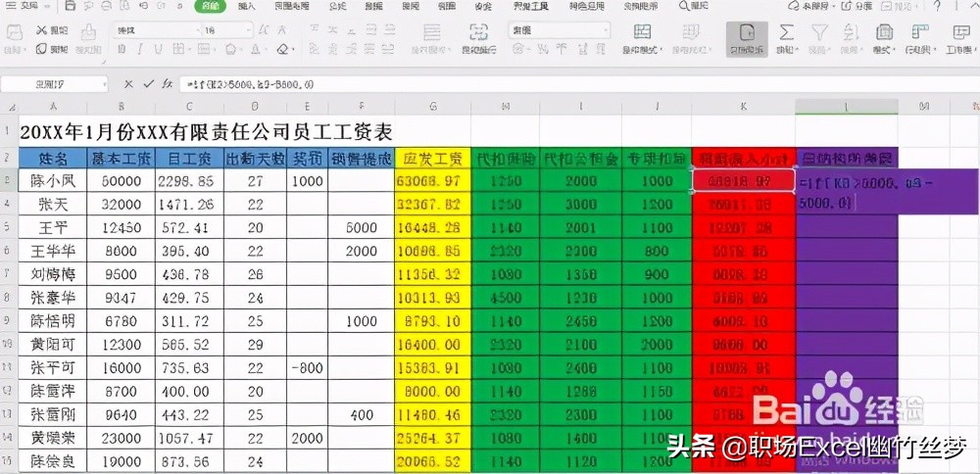Image resolution: width=980 pixels, height=474 pixels.
Task: Cancel the formula with the X icon
Action: (128, 83)
